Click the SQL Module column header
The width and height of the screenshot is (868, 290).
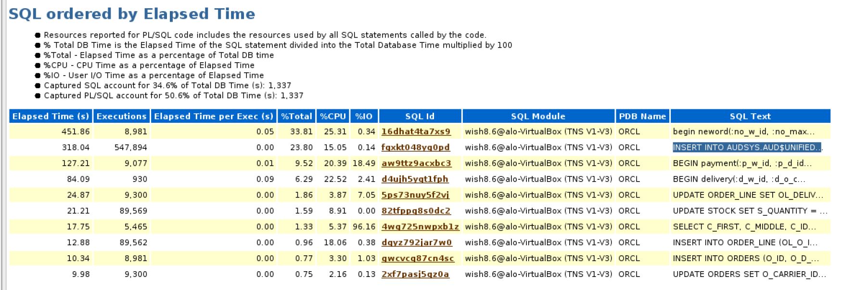538,116
